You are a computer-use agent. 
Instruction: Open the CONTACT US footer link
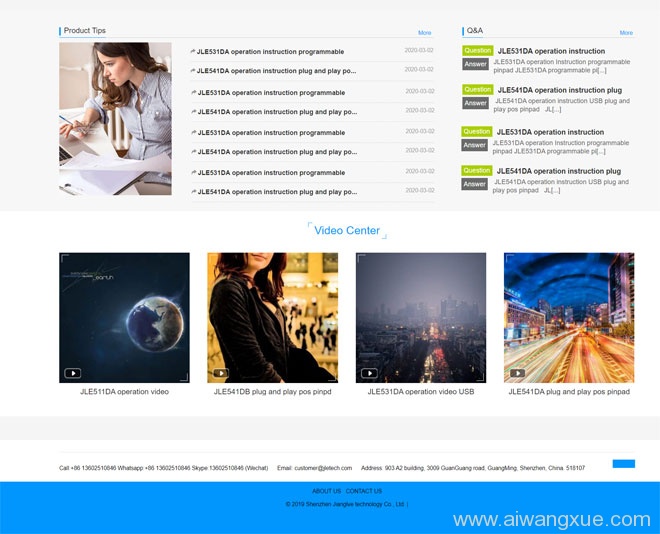coord(364,491)
